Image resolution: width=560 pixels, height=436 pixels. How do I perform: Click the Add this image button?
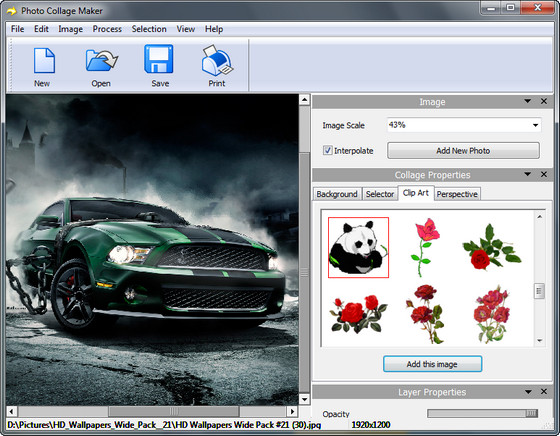(432, 364)
